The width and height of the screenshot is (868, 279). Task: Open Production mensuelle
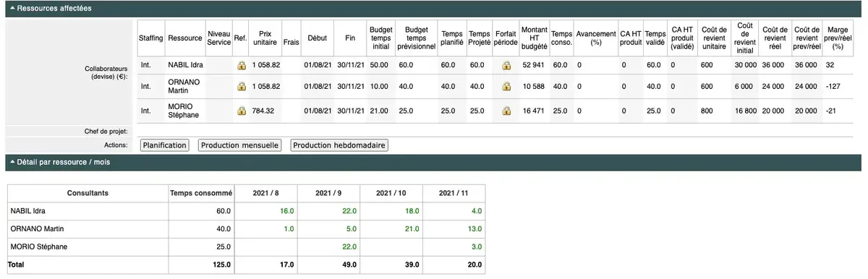pos(239,145)
